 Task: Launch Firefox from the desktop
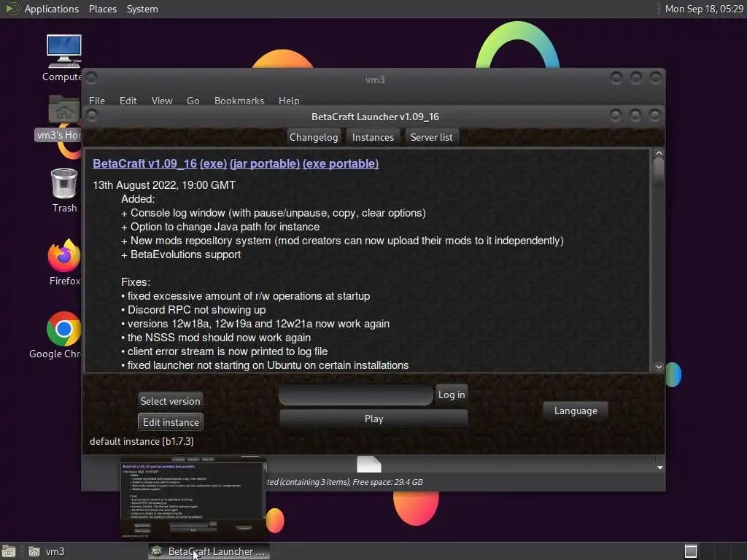pos(64,262)
